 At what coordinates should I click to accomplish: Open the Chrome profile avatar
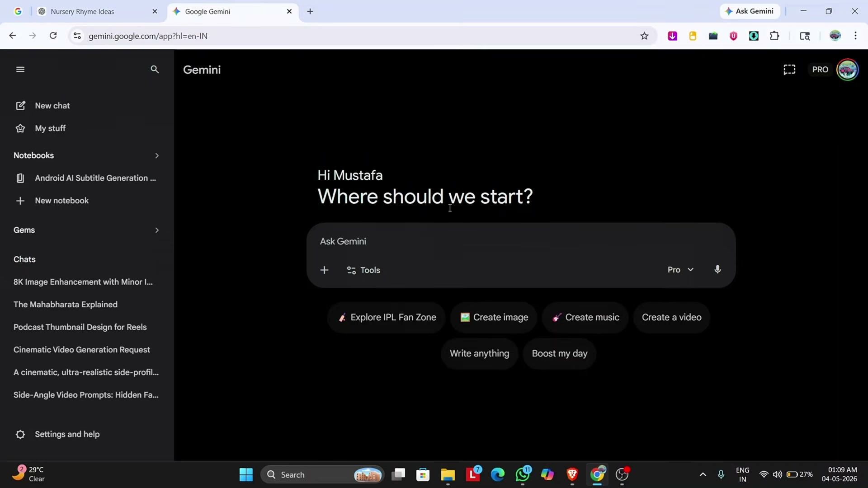click(835, 36)
